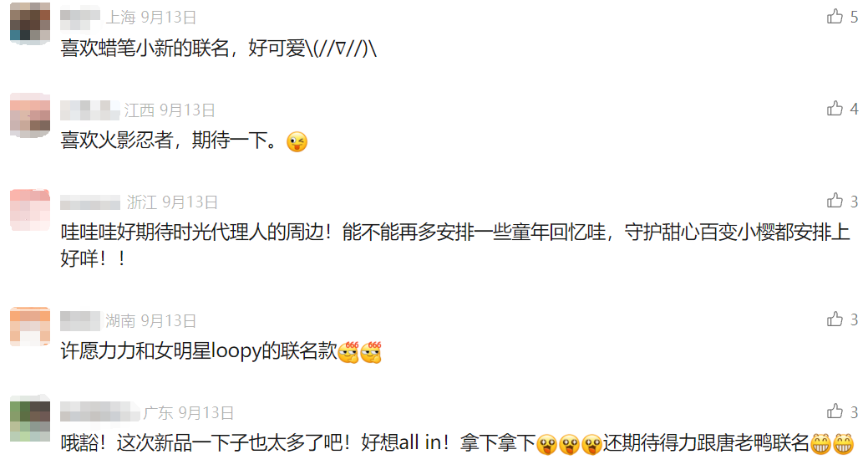Open the 浙江 commenter's pink avatar

click(30, 210)
